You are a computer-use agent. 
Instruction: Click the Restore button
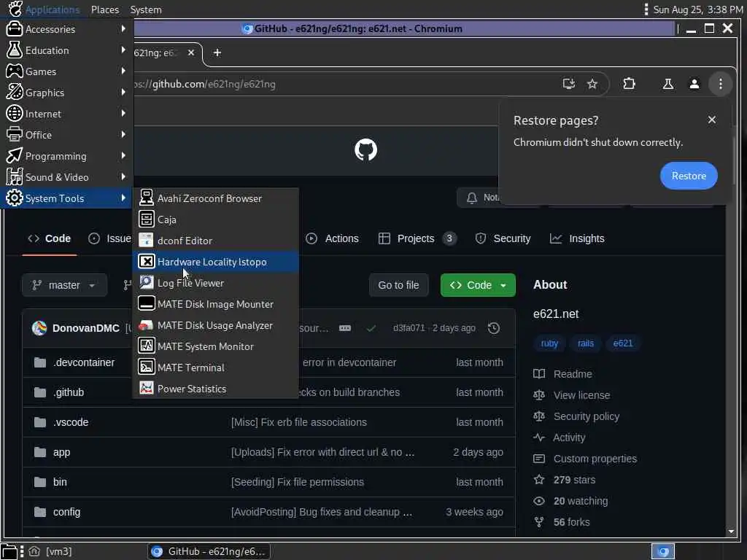(689, 176)
